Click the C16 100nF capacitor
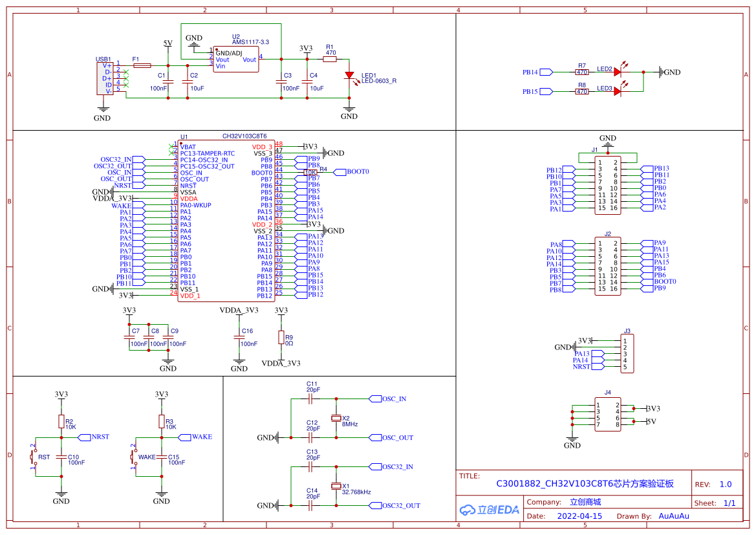The image size is (756, 535). click(x=239, y=338)
